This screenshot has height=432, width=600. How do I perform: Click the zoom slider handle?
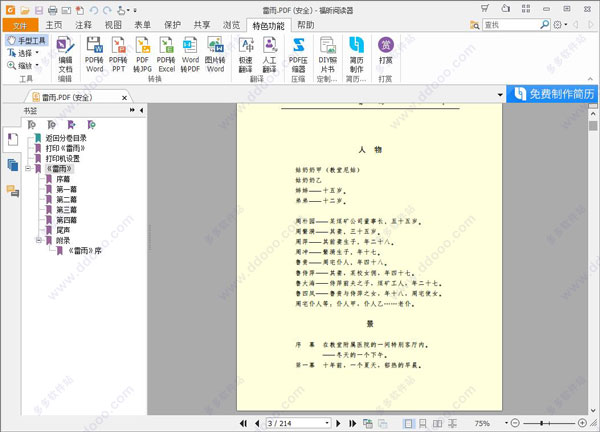541,423
